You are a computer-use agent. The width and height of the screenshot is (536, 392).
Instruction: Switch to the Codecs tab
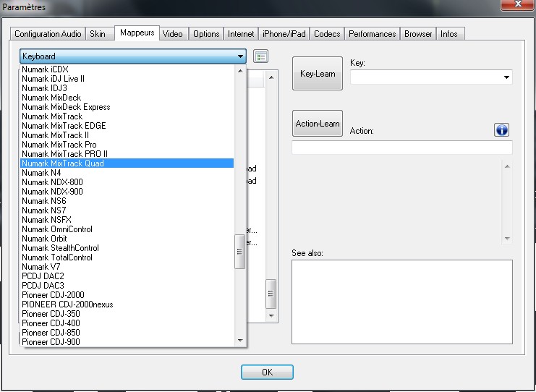[327, 34]
